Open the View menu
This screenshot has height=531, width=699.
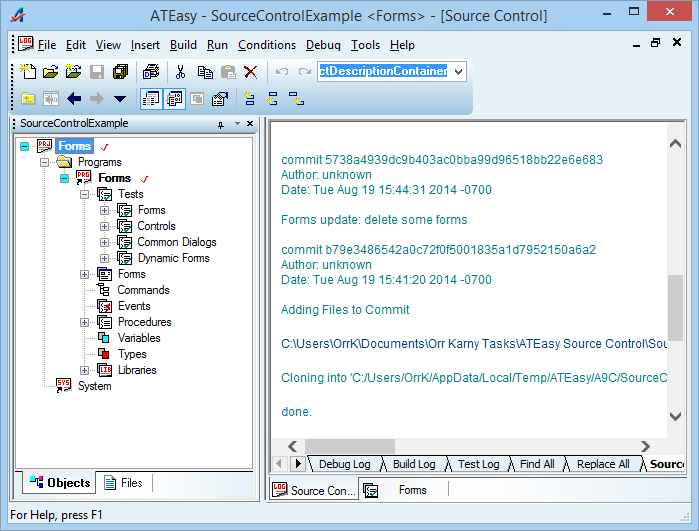[108, 45]
